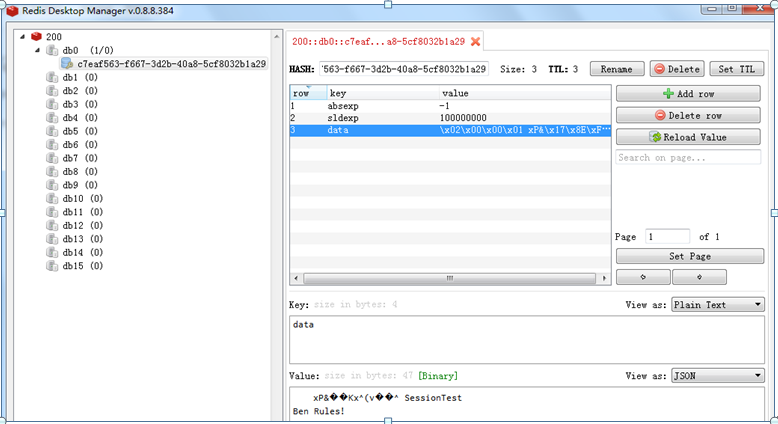Click the Redis Desktop Manager title bar logo
Screen dimensions: 778x424
click(12, 11)
